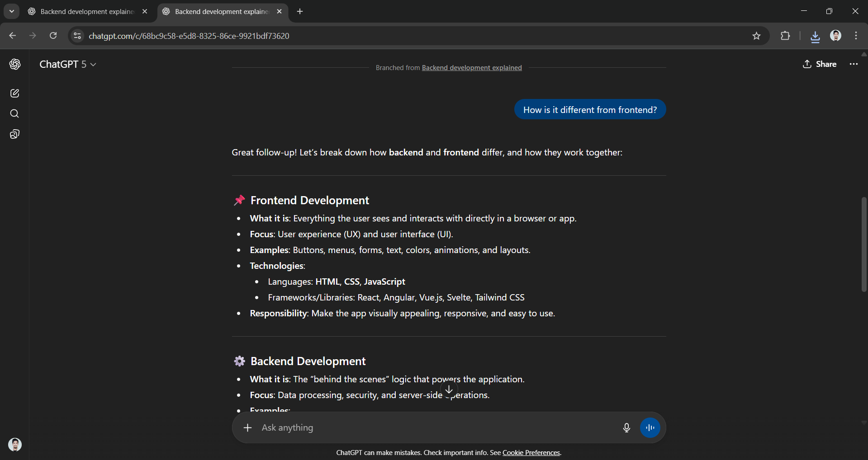
Task: Open Chrome downloads via the download icon
Action: pyautogui.click(x=815, y=36)
